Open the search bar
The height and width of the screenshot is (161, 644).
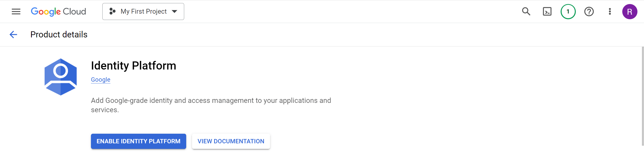pyautogui.click(x=526, y=11)
